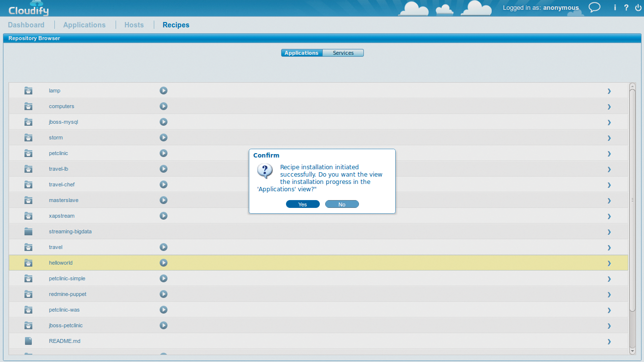Image resolution: width=644 pixels, height=362 pixels.
Task: Click the info icon in the header
Action: pos(615,7)
